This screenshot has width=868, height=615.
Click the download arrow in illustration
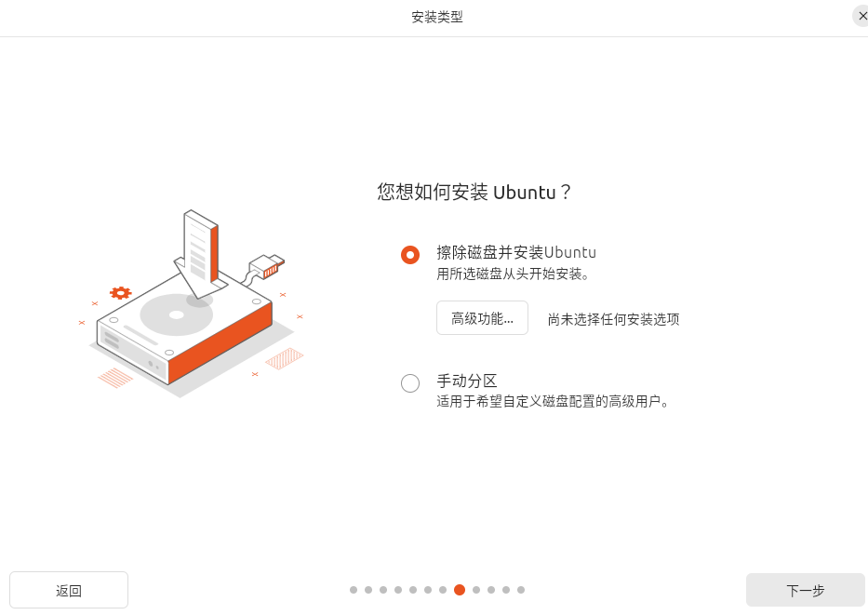(200, 255)
